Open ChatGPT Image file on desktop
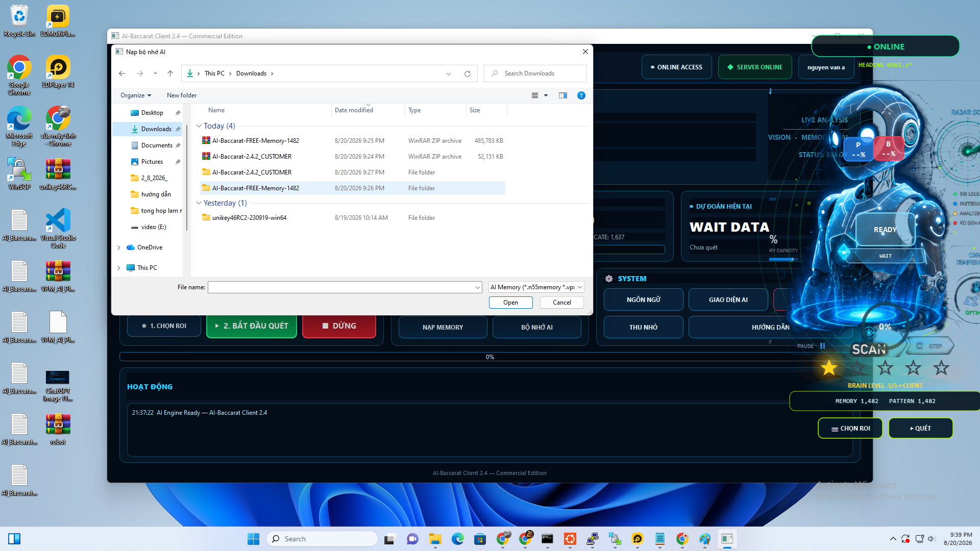This screenshot has width=980, height=551. pos(58,386)
